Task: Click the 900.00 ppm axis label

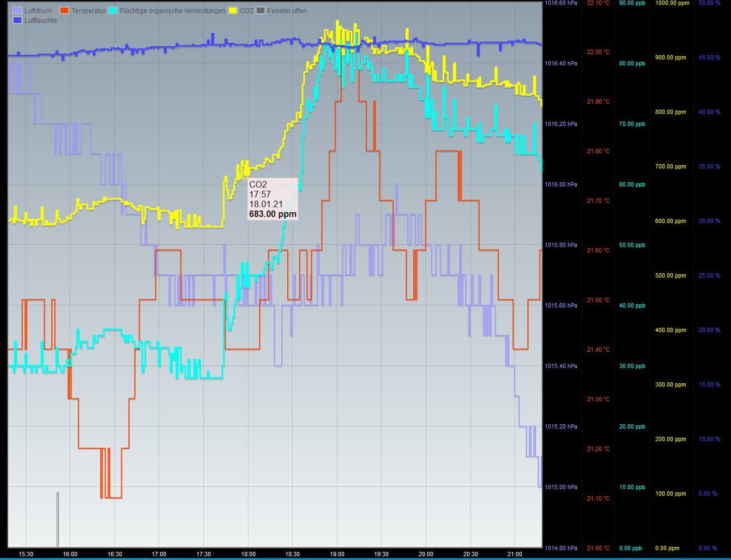Action: tap(670, 57)
